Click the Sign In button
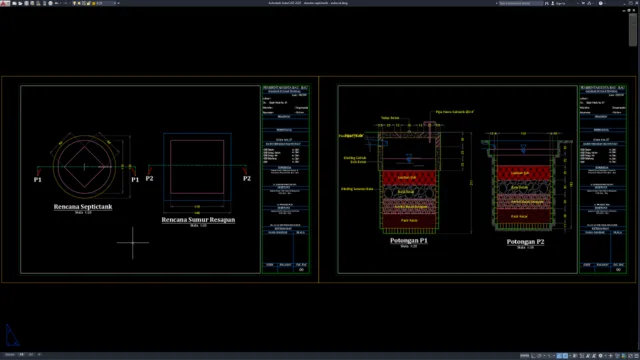The height and width of the screenshot is (360, 640). coord(559,3)
